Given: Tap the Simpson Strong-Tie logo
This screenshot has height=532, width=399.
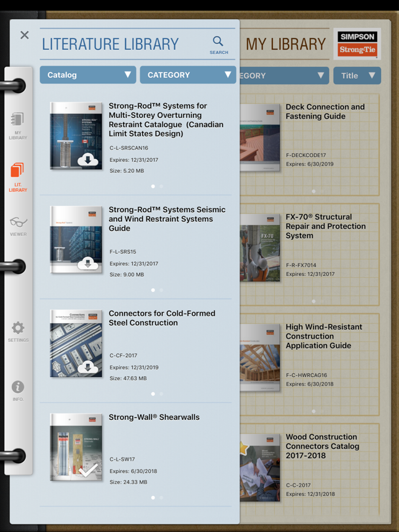Looking at the screenshot, I should coord(357,44).
